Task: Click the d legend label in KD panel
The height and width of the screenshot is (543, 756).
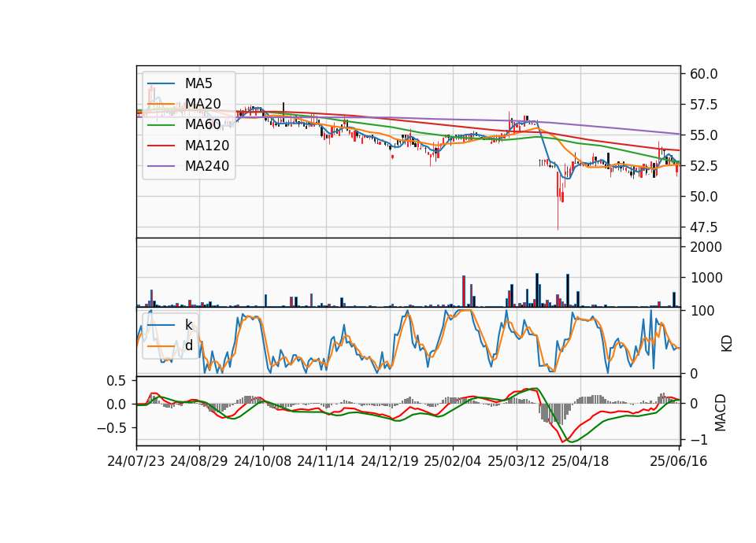Action: 188,345
